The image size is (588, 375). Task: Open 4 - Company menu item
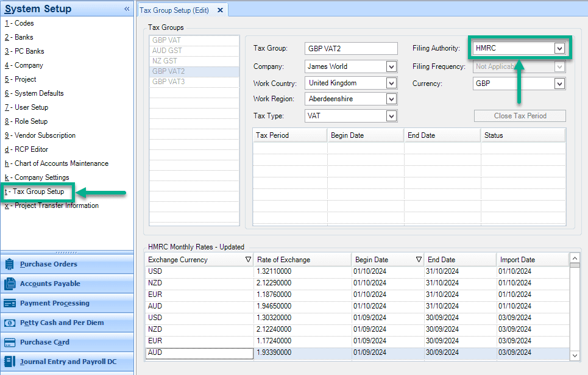[x=24, y=65]
